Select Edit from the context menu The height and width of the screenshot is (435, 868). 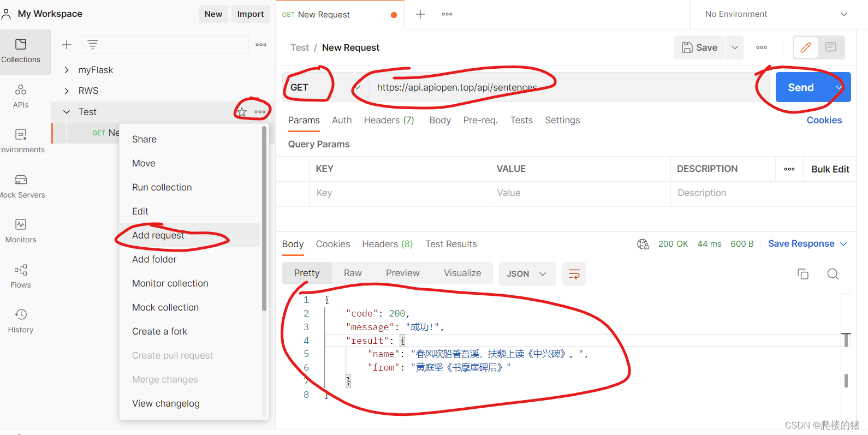point(140,211)
